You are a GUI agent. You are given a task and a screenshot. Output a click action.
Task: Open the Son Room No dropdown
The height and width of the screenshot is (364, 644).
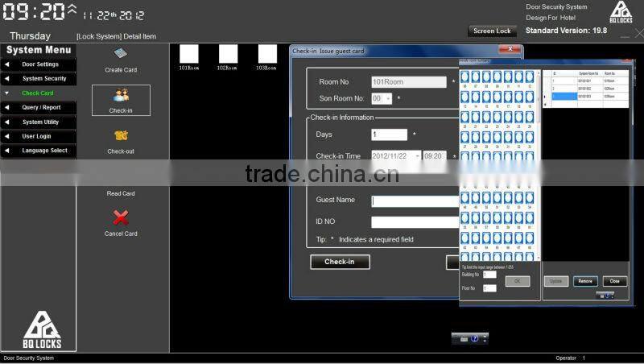click(x=387, y=99)
